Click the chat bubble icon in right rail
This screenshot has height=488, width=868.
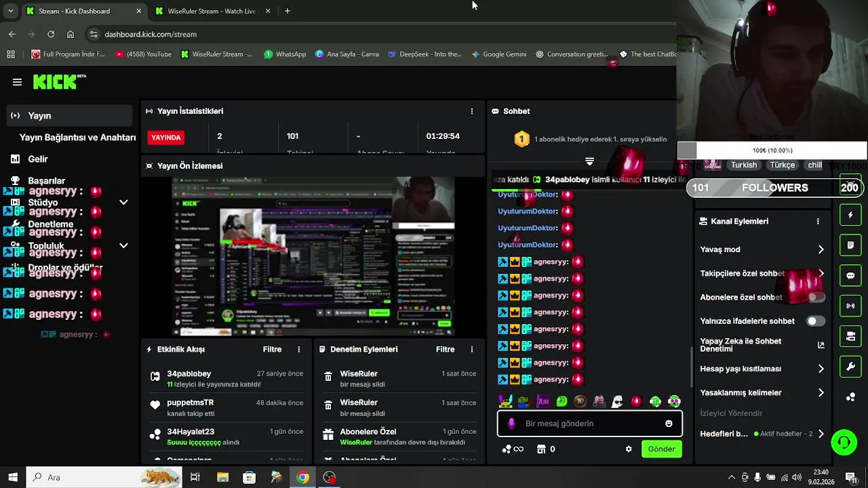click(x=850, y=276)
